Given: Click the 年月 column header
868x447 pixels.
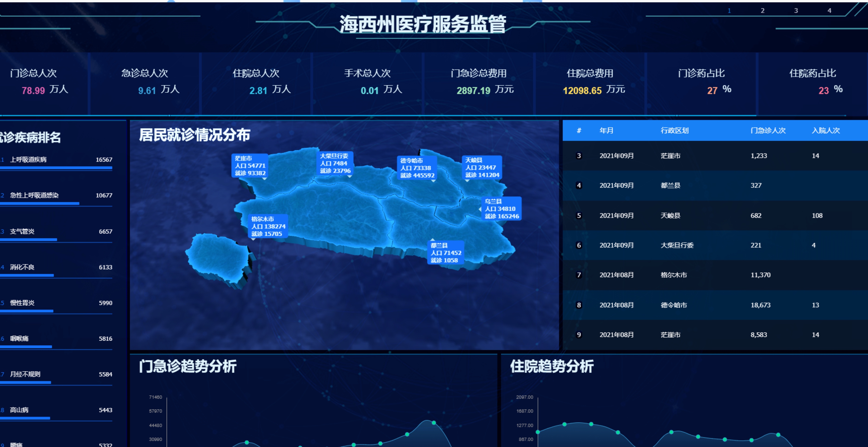Looking at the screenshot, I should click(x=606, y=130).
